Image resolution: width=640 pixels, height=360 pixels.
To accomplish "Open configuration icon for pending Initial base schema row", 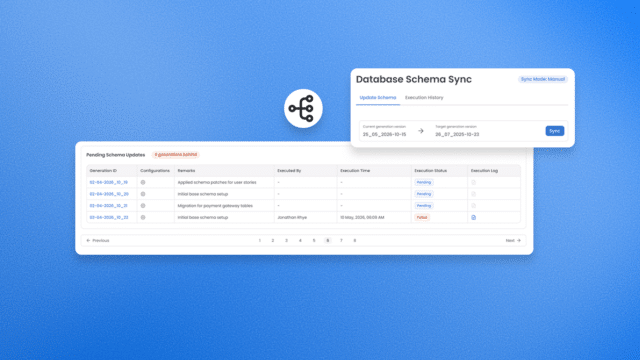I will point(143,194).
